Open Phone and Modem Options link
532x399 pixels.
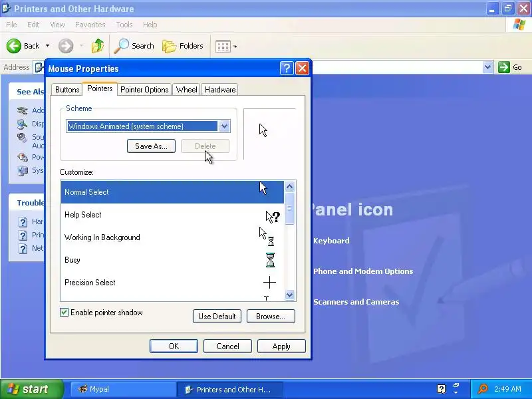(363, 271)
